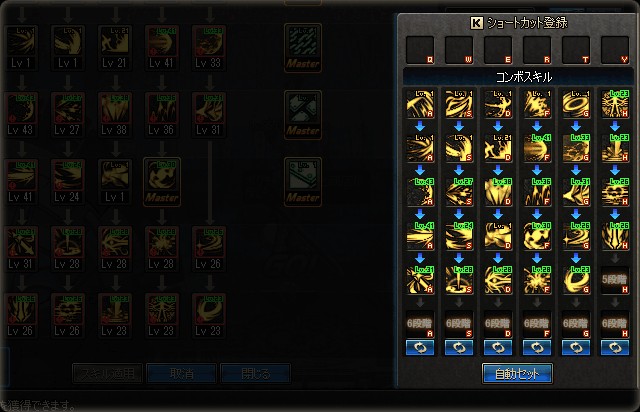Click refresh icon under combo column H
The height and width of the screenshot is (412, 640).
(x=615, y=348)
